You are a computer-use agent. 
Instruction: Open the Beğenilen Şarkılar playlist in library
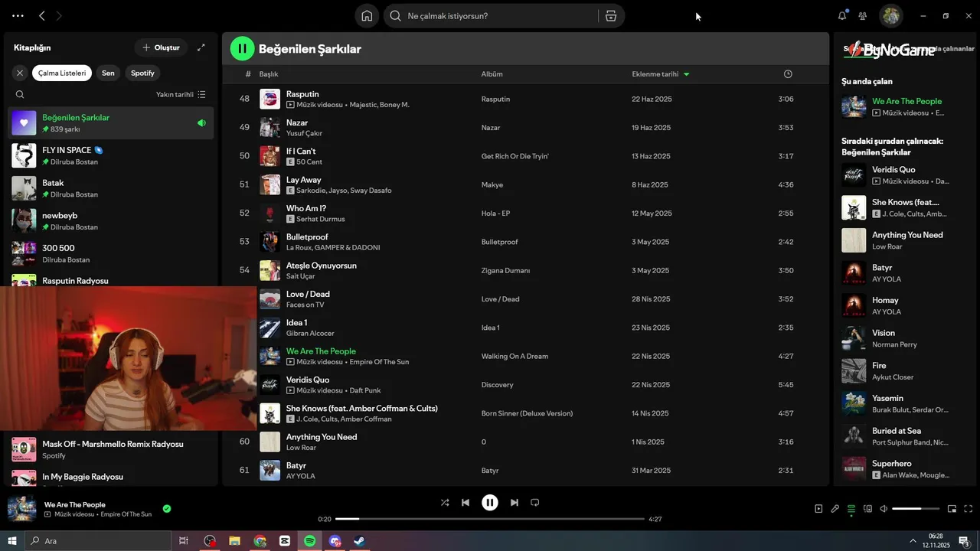pos(111,123)
